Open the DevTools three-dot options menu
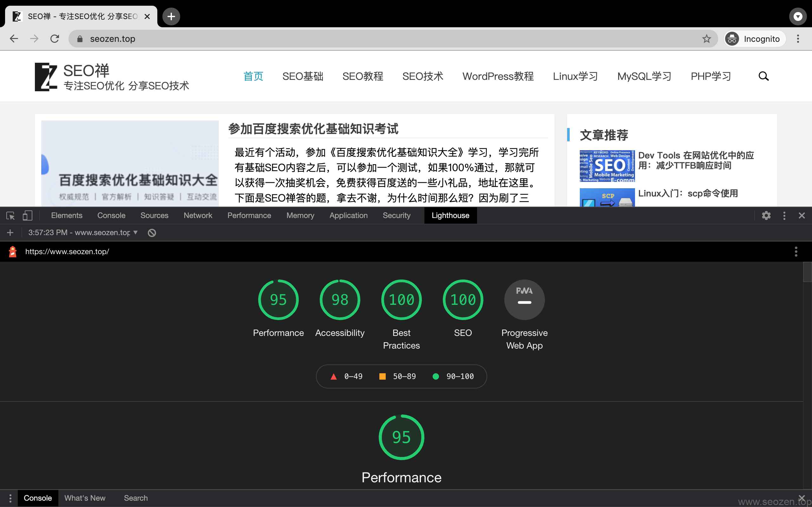812x507 pixels. [784, 215]
